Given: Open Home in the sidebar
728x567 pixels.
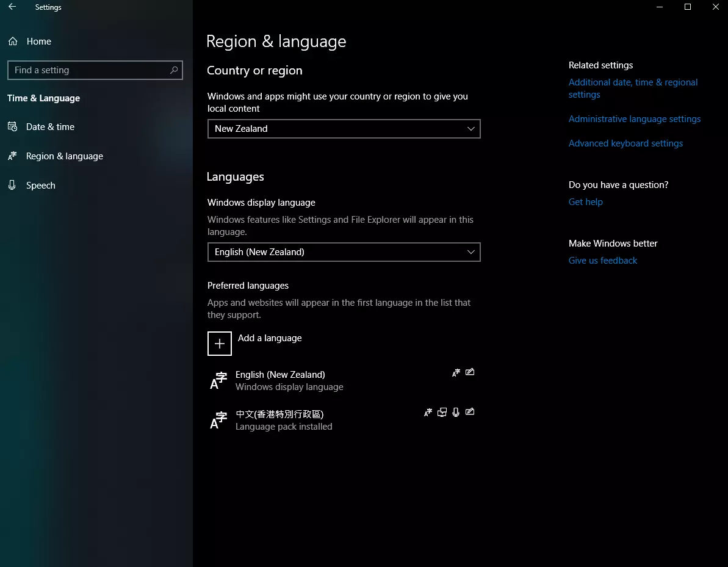Looking at the screenshot, I should 39,42.
